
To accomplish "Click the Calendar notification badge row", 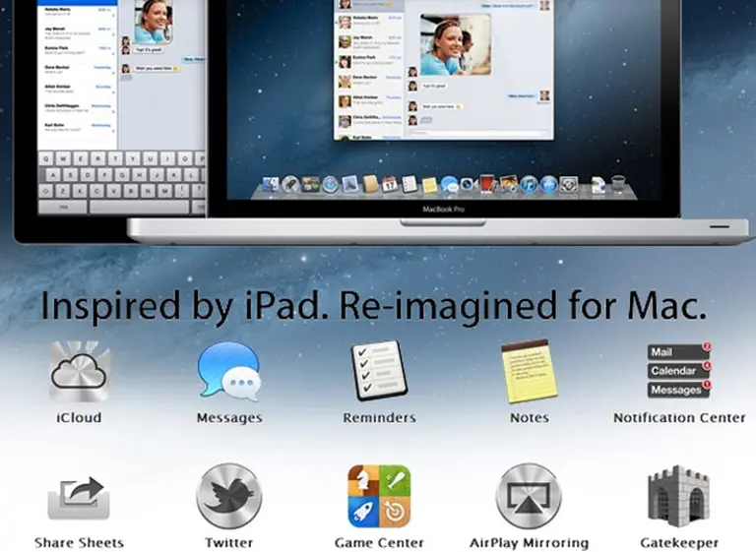I will coord(679,370).
